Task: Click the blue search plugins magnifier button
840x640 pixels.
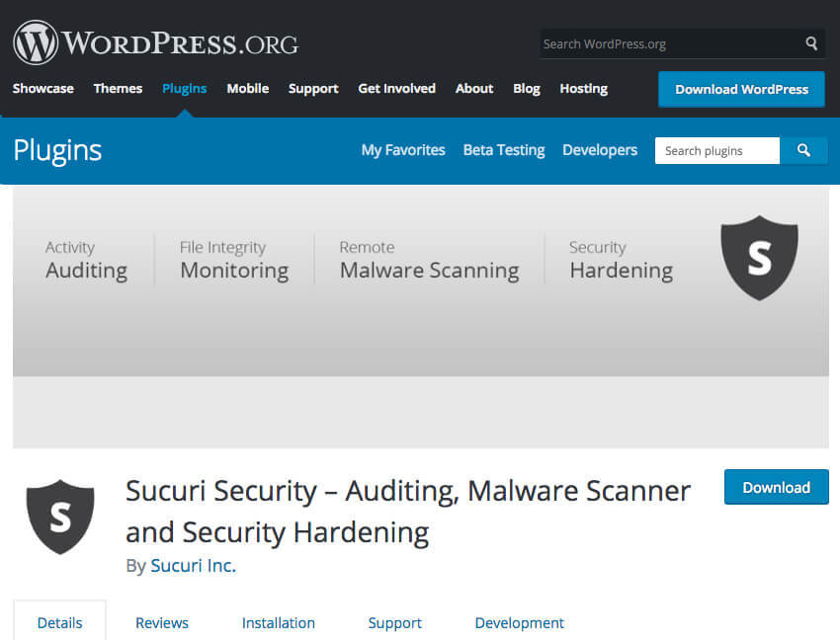Action: (803, 150)
